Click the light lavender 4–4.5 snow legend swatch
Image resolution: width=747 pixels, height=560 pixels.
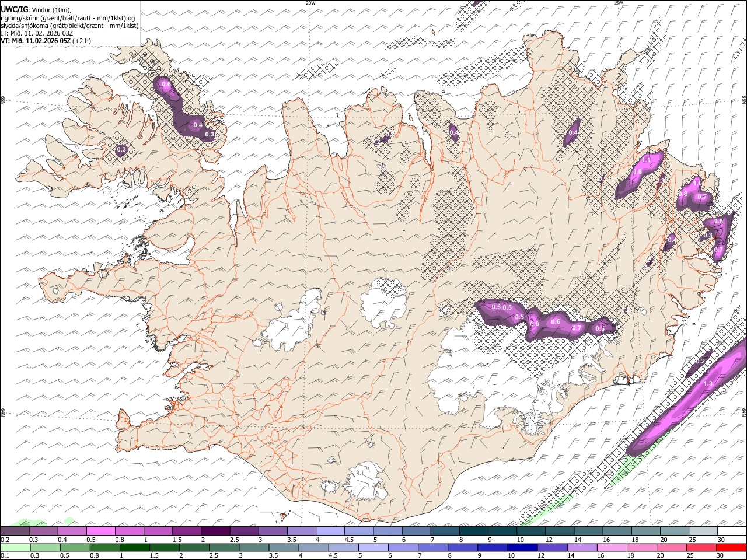tap(330, 531)
